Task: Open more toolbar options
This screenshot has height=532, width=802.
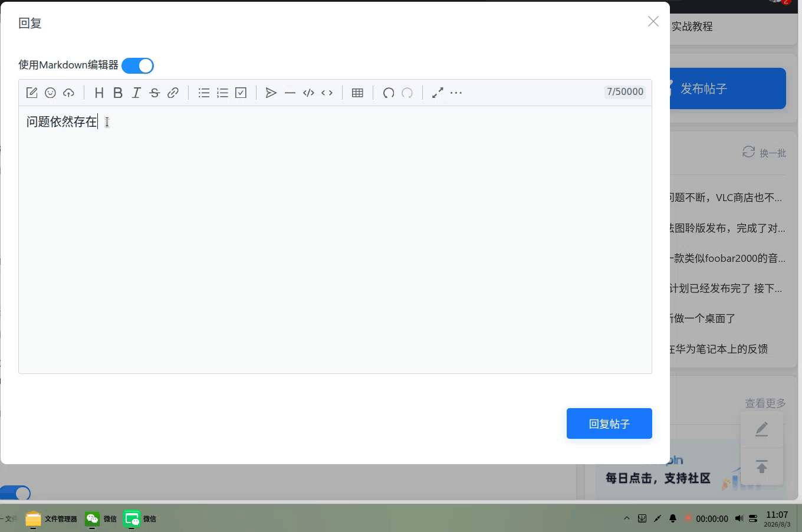Action: coord(456,93)
